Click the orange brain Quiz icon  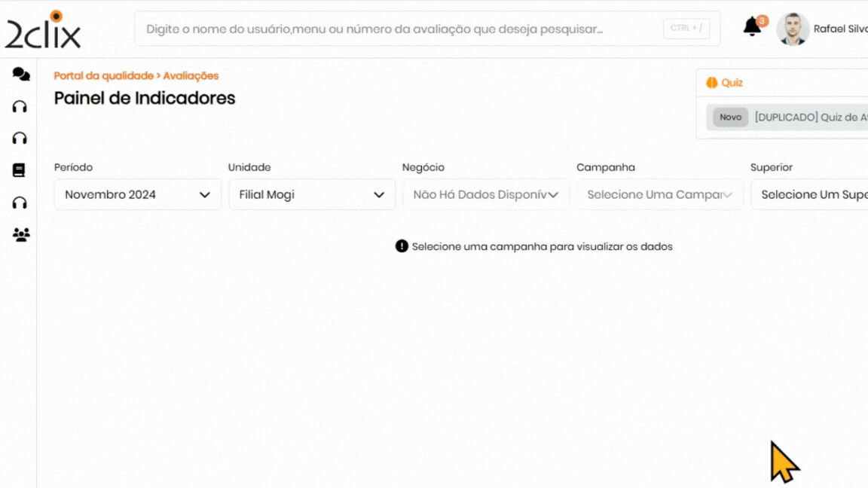[x=711, y=83]
